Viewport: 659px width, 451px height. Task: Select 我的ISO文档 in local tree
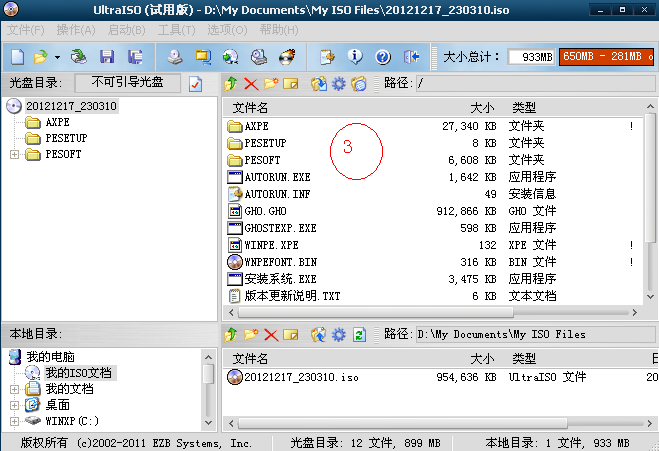pyautogui.click(x=79, y=373)
